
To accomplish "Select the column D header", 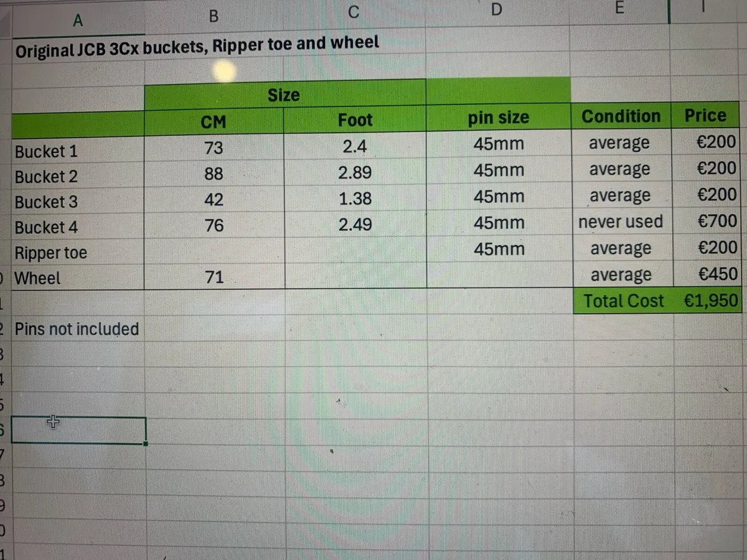I will pos(496,8).
